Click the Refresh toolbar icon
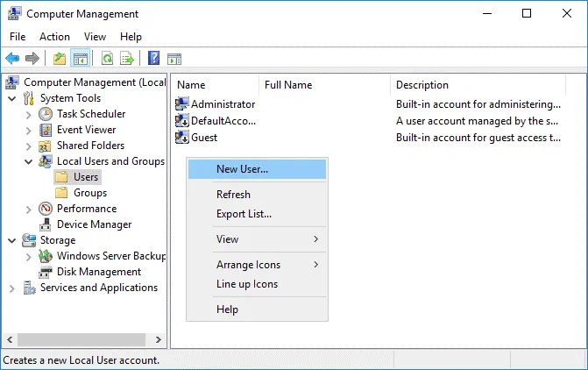588x370 pixels. [x=107, y=59]
